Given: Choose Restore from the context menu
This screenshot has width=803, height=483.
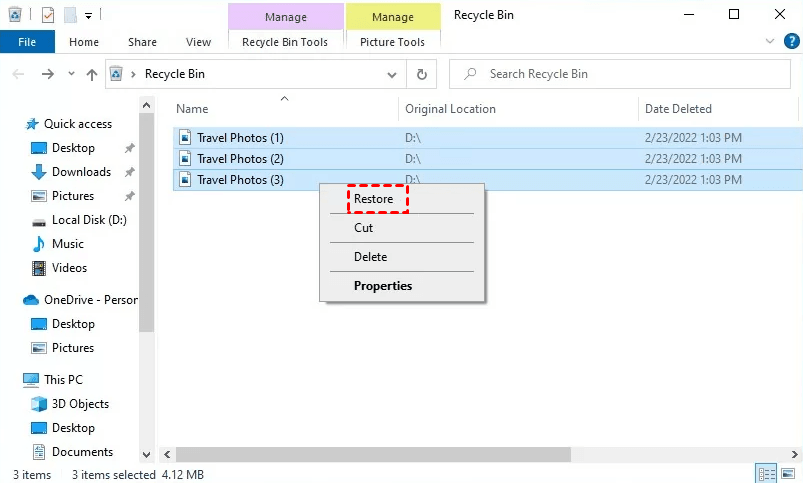Looking at the screenshot, I should tap(374, 199).
